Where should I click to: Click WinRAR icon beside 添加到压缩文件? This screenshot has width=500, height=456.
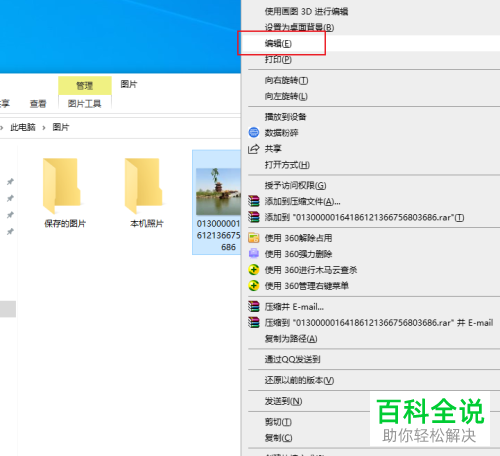click(x=254, y=201)
